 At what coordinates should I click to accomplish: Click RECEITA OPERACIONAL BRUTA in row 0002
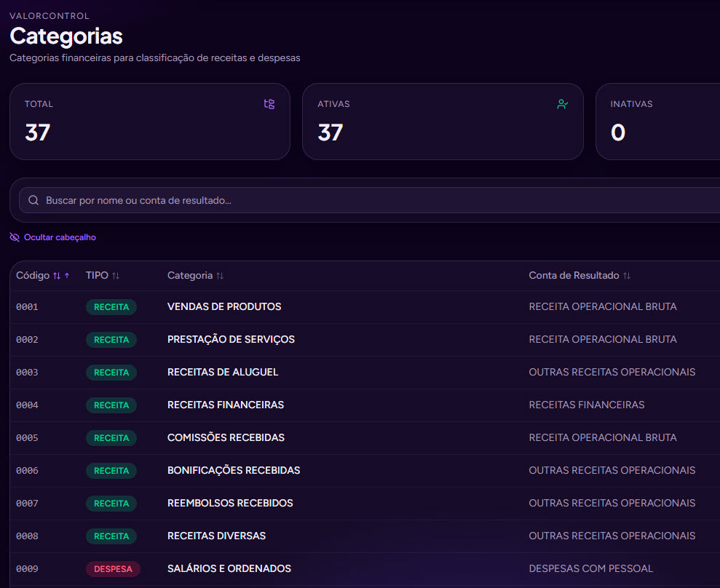(x=603, y=339)
